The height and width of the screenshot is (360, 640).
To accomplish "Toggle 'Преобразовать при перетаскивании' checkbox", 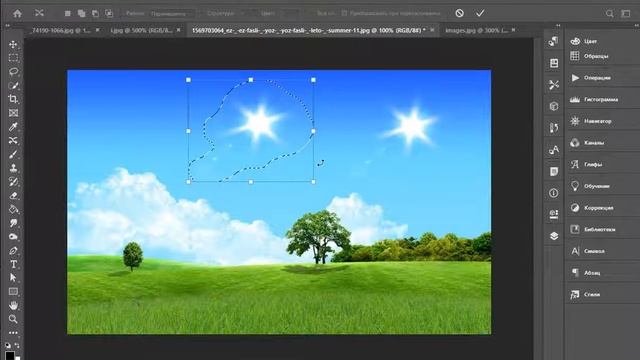I will coord(344,13).
